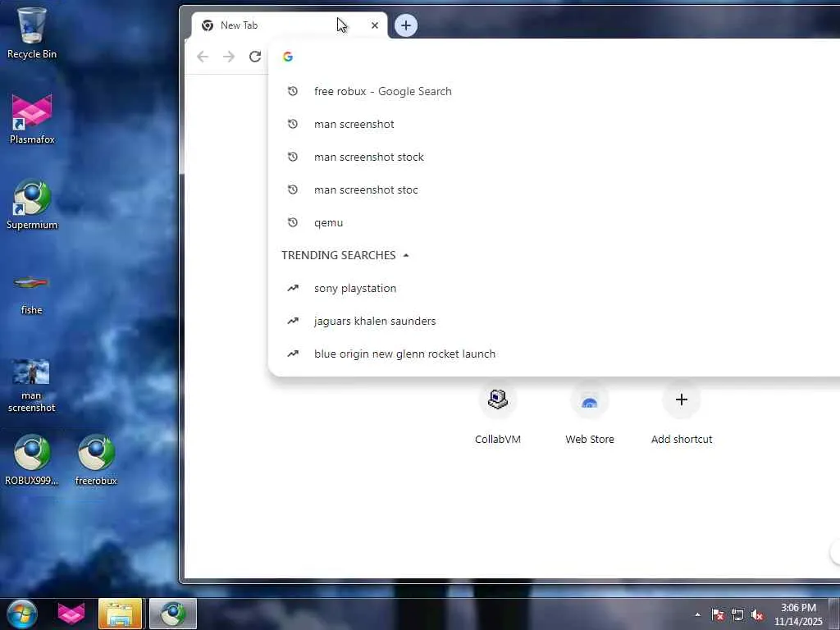The image size is (840, 630).
Task: Pick the 'man screenshot stoc' suggestion
Action: point(554,190)
